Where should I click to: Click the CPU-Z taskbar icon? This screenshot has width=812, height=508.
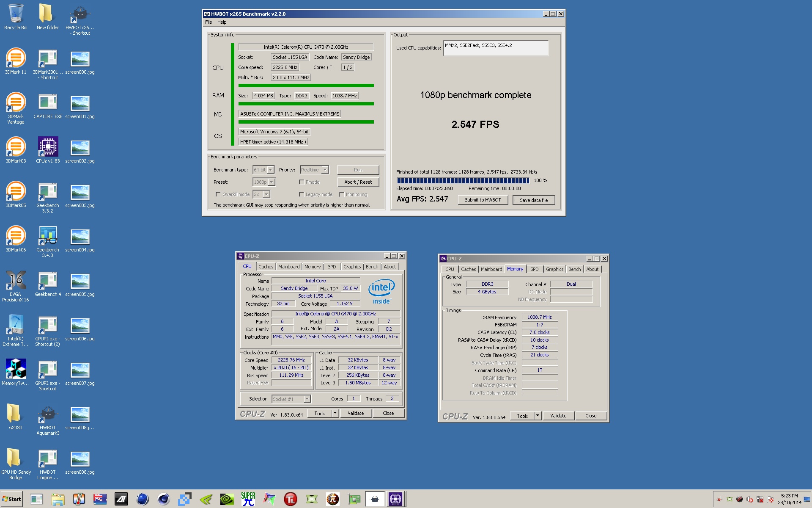pyautogui.click(x=396, y=499)
